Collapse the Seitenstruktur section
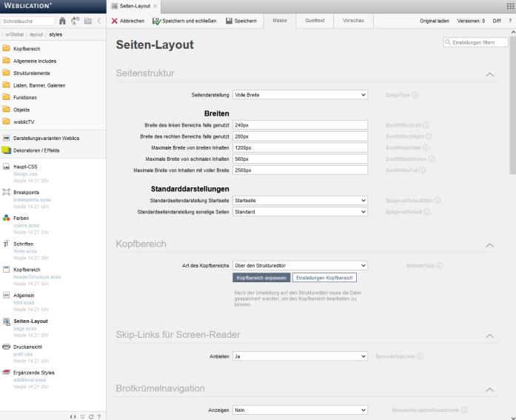 489,74
